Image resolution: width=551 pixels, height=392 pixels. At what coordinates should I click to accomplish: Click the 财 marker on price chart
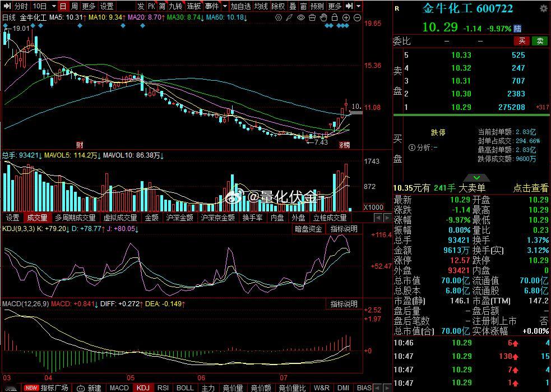80,145
